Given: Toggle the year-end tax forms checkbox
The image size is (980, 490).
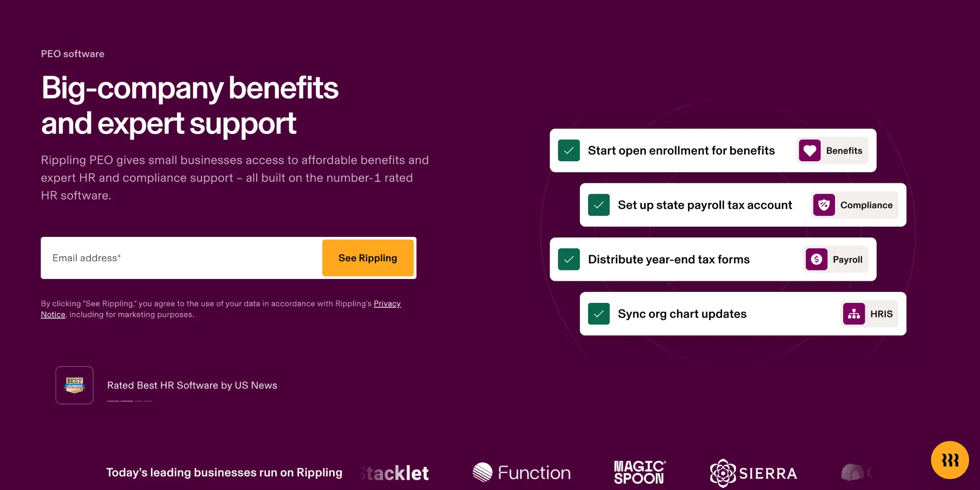Looking at the screenshot, I should click(x=569, y=259).
